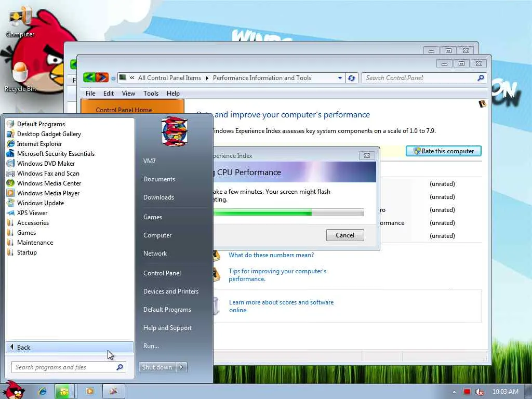Open the green folder taskbar button
This screenshot has width=532, height=399.
(x=64, y=391)
